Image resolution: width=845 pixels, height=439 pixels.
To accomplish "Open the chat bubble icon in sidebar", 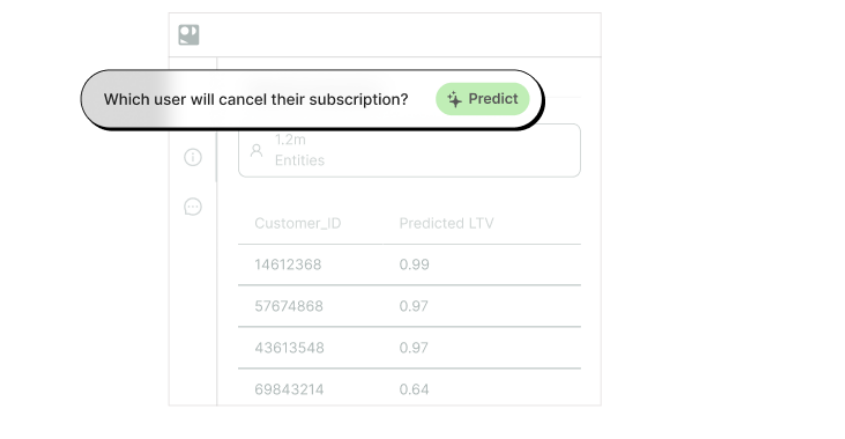I will point(193,207).
